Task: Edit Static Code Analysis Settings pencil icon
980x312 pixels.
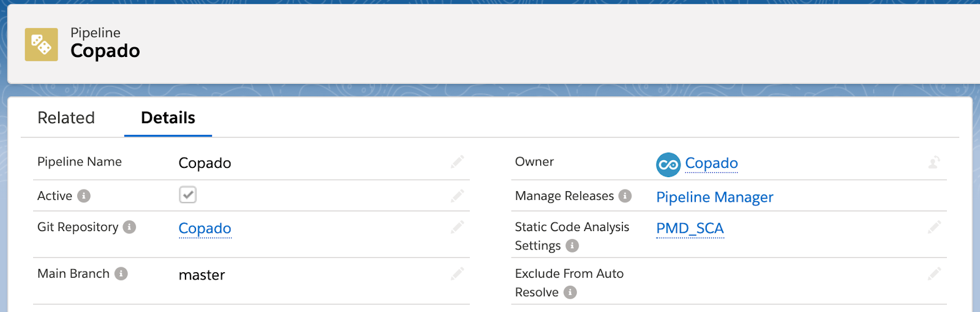Action: click(934, 227)
